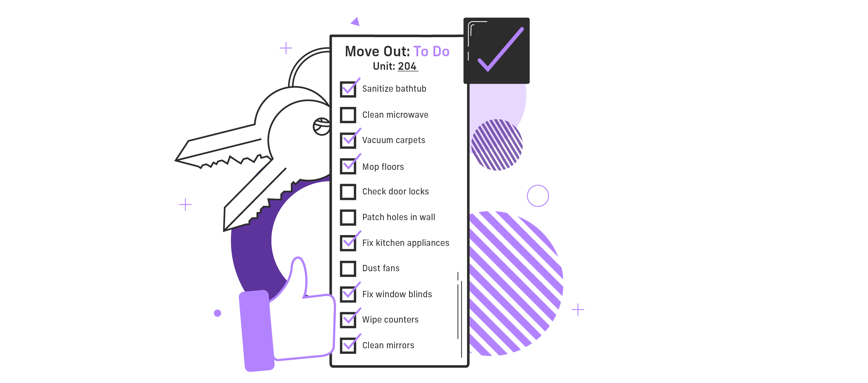Screen dimensions: 868x383
Task: Click the keys illustration on the left
Action: tap(249, 138)
